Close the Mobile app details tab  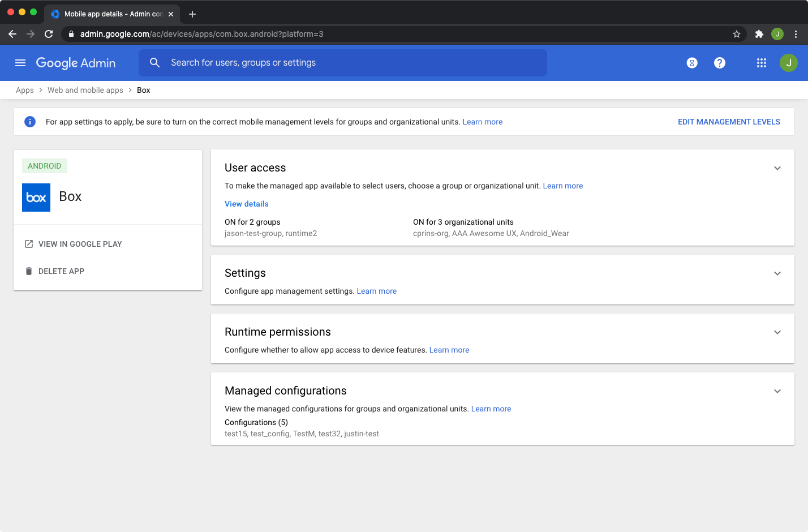(x=171, y=14)
